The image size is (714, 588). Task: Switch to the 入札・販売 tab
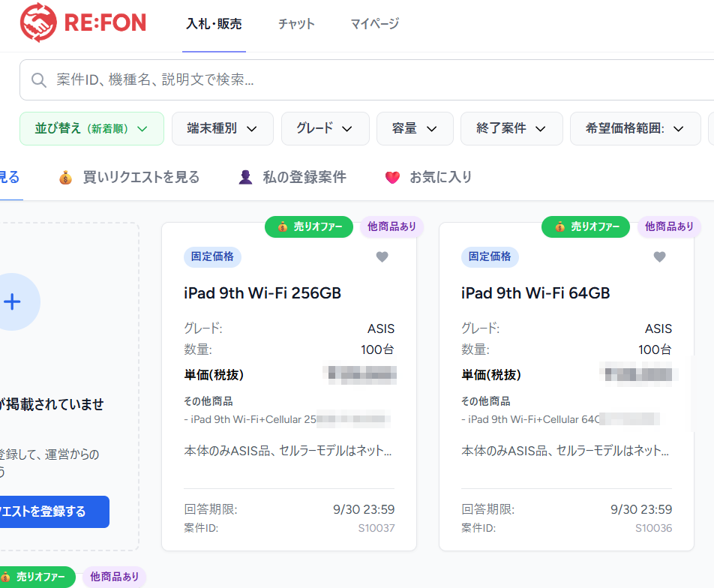point(214,24)
